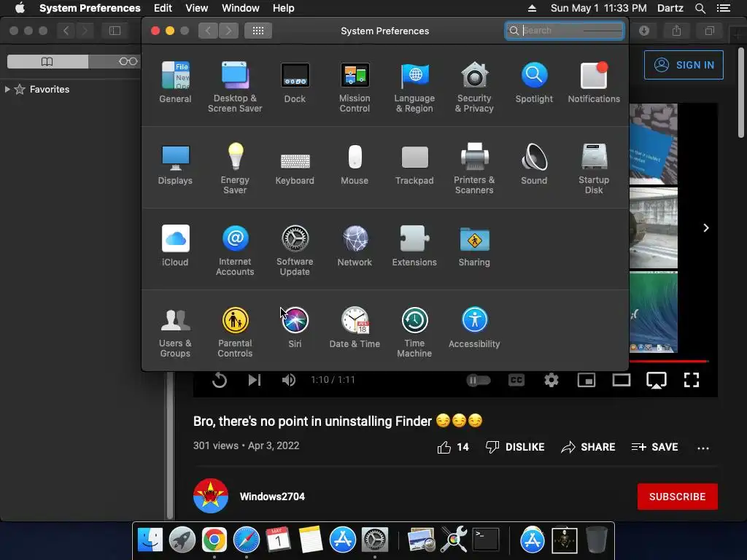The height and width of the screenshot is (560, 747).
Task: Enable miniplayer mode
Action: 587,380
